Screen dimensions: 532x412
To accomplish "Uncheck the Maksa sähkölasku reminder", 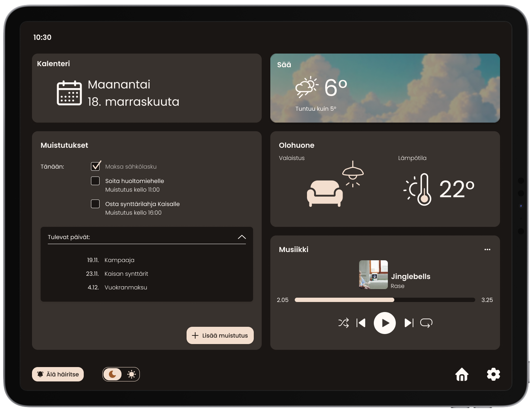I will point(96,166).
